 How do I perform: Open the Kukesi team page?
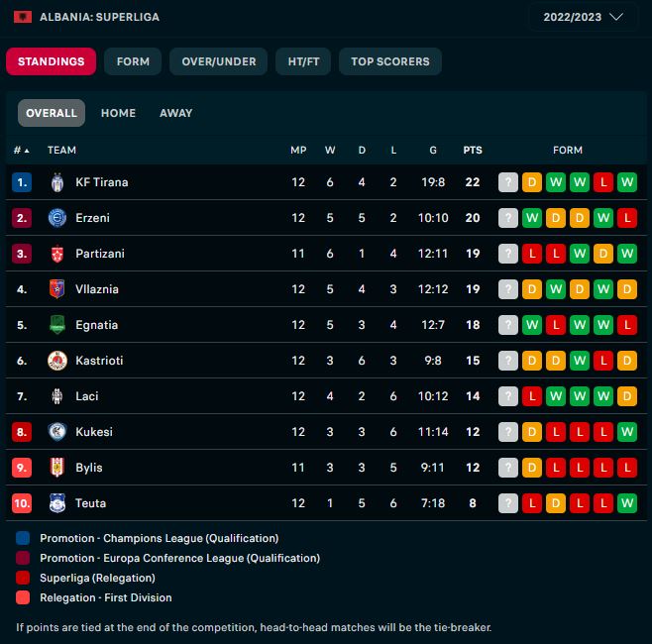[94, 432]
